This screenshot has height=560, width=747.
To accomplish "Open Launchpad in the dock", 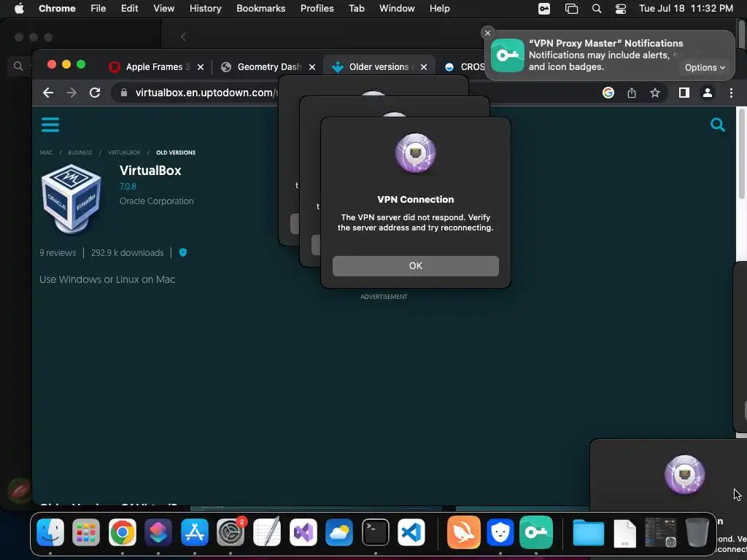I will pyautogui.click(x=86, y=532).
